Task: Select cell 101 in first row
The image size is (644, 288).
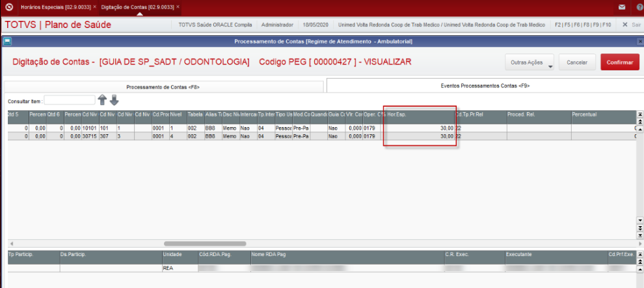Action: [107, 128]
